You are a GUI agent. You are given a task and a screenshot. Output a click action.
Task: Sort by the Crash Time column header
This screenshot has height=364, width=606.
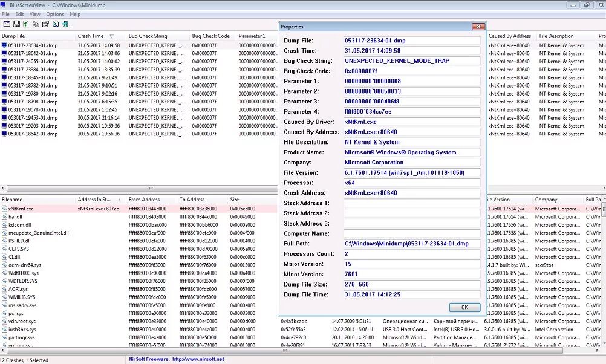tap(101, 36)
